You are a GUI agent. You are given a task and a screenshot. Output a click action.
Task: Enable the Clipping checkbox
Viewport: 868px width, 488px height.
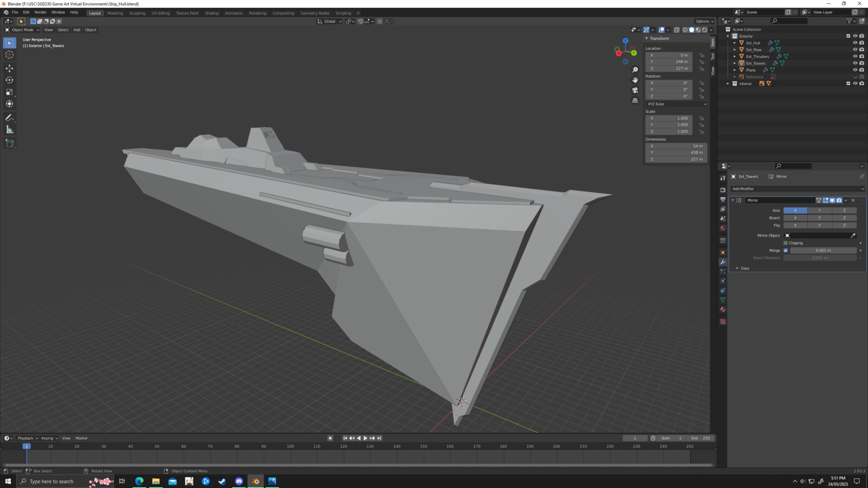(x=786, y=243)
